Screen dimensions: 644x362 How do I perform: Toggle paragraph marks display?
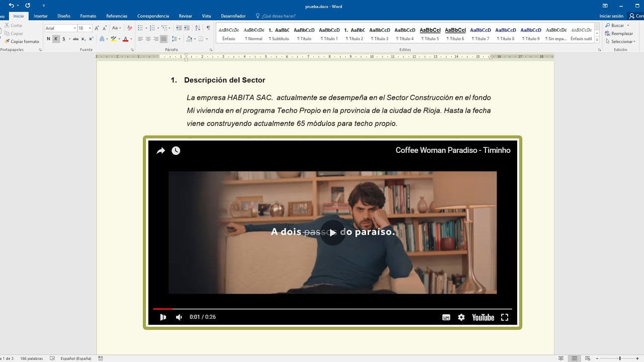pos(208,28)
